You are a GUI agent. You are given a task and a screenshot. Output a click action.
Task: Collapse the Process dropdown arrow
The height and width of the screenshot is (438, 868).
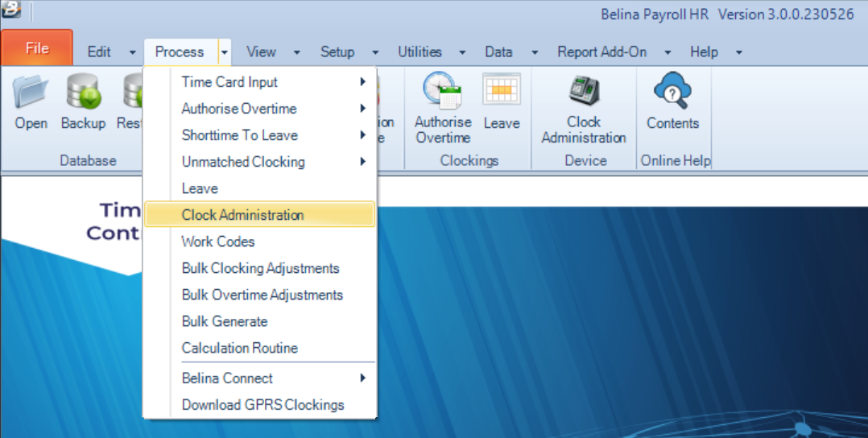224,52
